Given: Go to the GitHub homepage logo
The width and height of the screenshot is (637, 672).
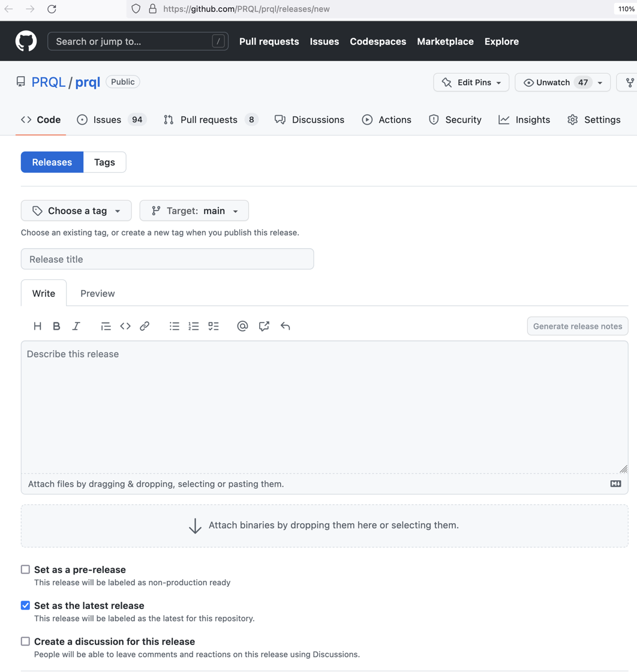Looking at the screenshot, I should coord(26,41).
